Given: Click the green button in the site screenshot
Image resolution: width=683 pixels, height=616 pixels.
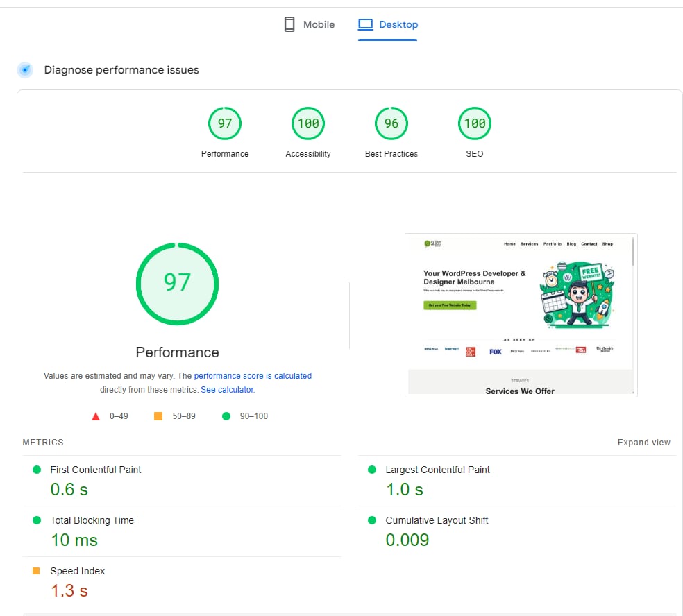Looking at the screenshot, I should coord(450,305).
